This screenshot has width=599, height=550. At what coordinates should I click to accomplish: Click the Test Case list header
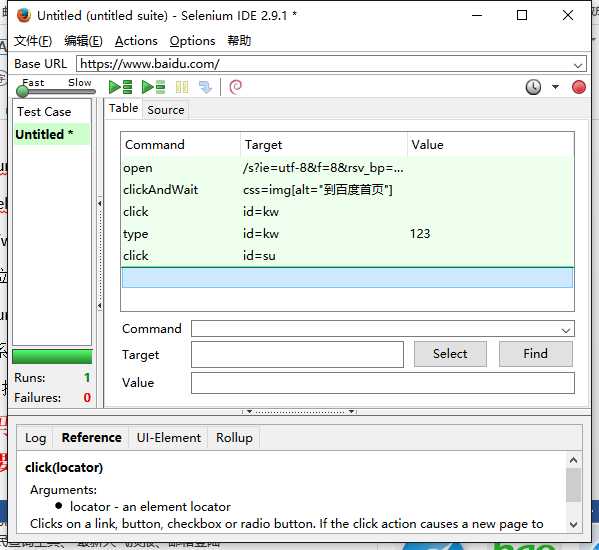click(x=52, y=112)
